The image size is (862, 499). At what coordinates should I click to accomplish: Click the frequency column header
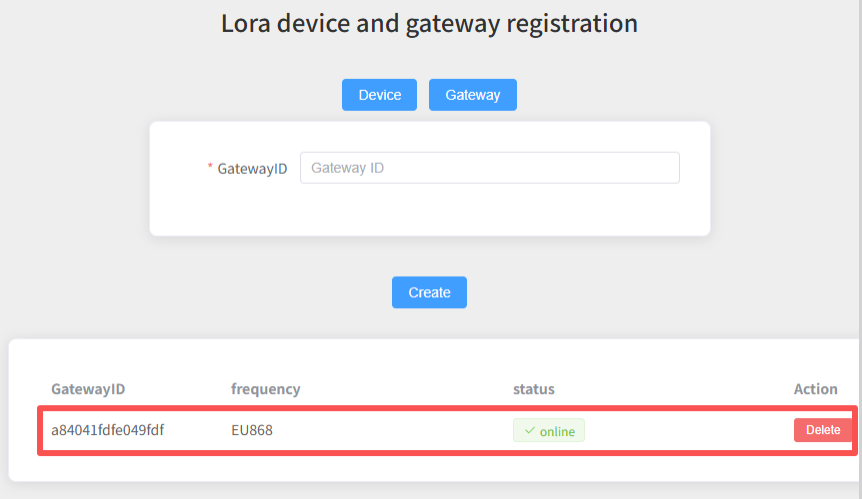coord(265,389)
